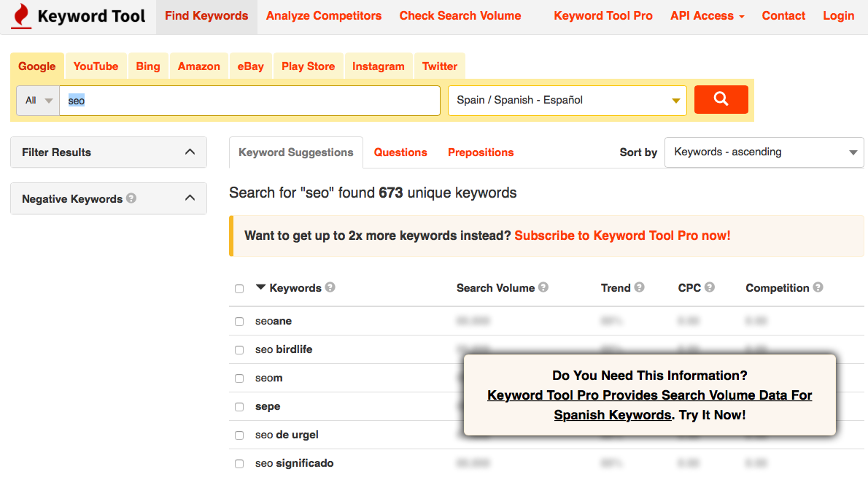Click the help icon beside Negative Keywords

131,198
